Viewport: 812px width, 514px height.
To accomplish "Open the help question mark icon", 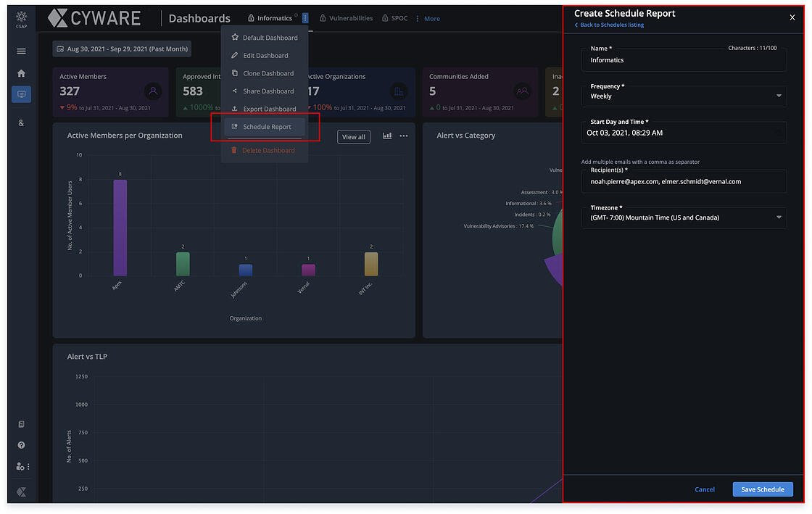I will pos(21,445).
